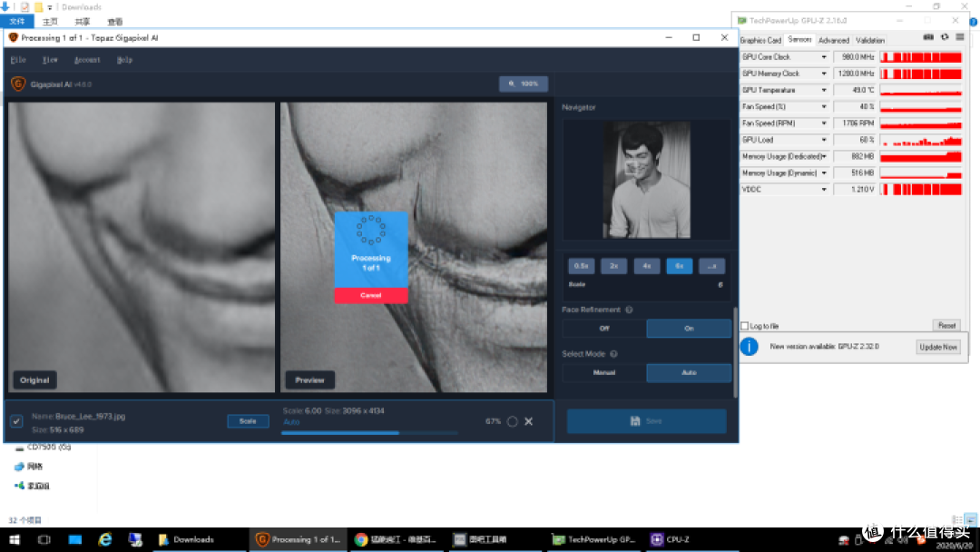Open the Gigapixel File menu

point(18,60)
